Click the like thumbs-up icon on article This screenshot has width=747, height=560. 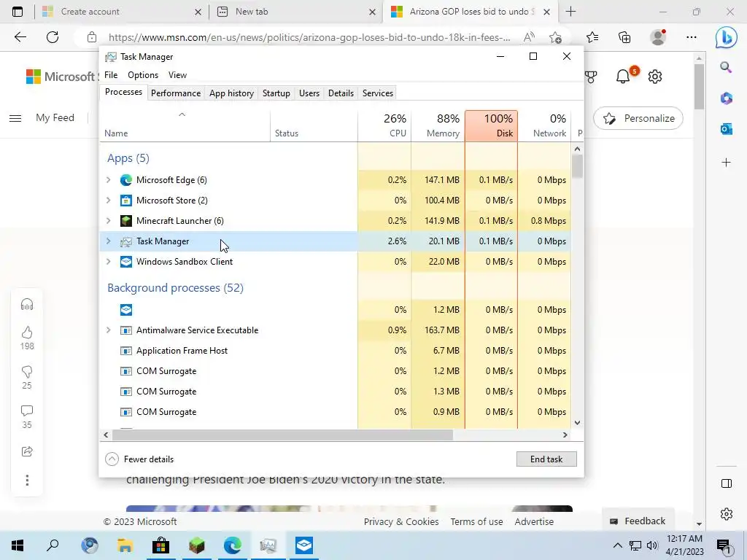click(27, 332)
